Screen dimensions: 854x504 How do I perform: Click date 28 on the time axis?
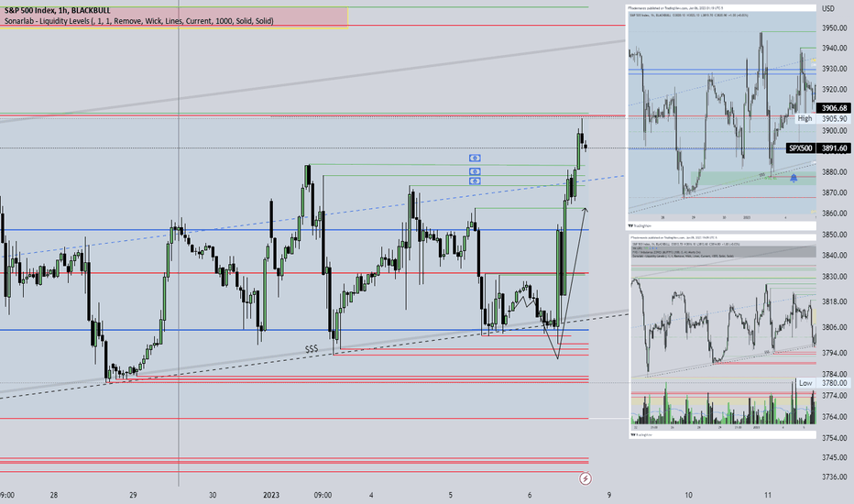pos(53,495)
